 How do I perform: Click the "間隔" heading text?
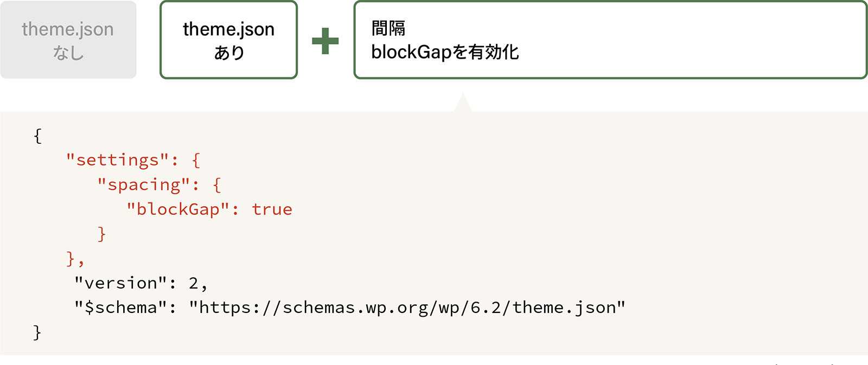coord(388,28)
